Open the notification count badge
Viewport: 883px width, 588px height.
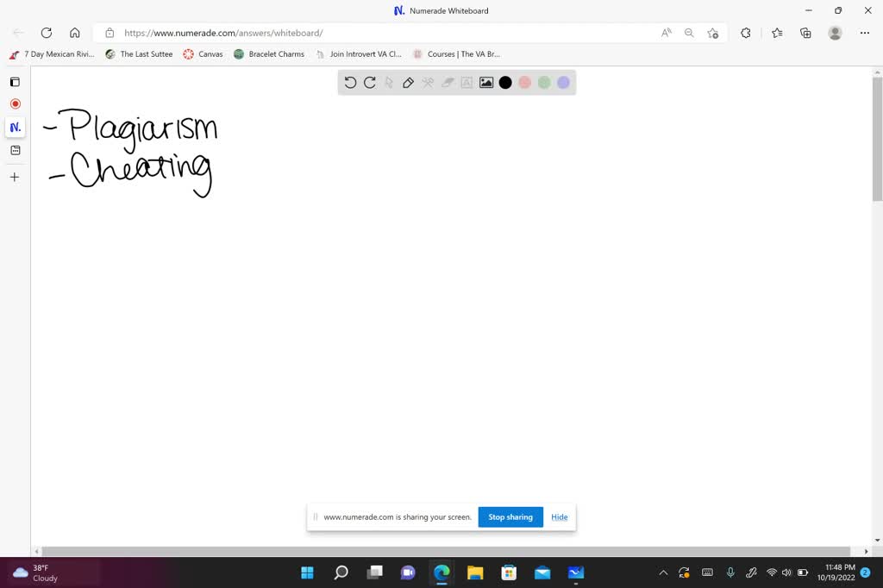(x=866, y=572)
